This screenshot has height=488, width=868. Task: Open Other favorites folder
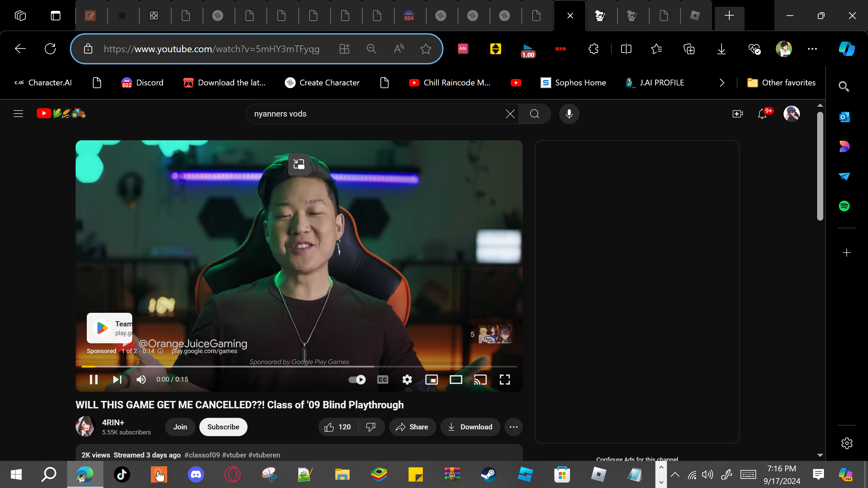pyautogui.click(x=782, y=83)
